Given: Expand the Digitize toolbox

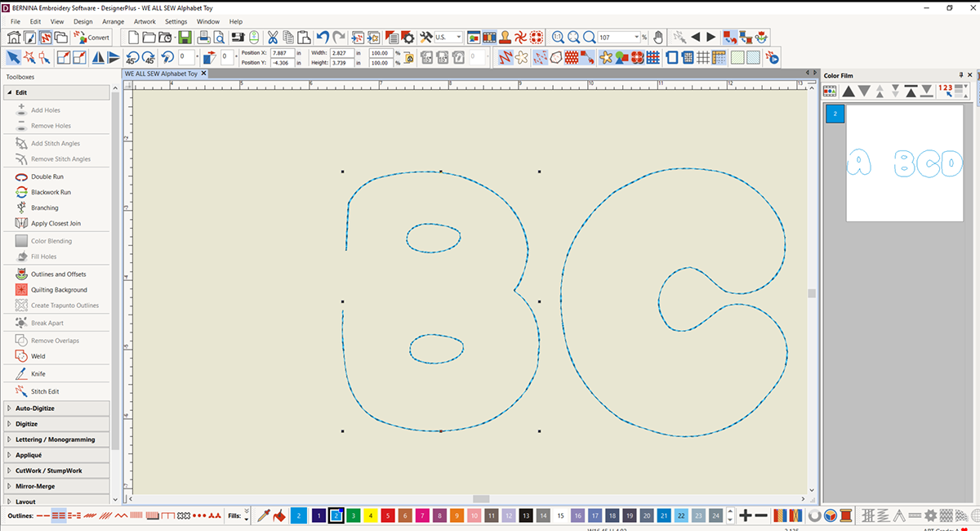Looking at the screenshot, I should pos(57,424).
